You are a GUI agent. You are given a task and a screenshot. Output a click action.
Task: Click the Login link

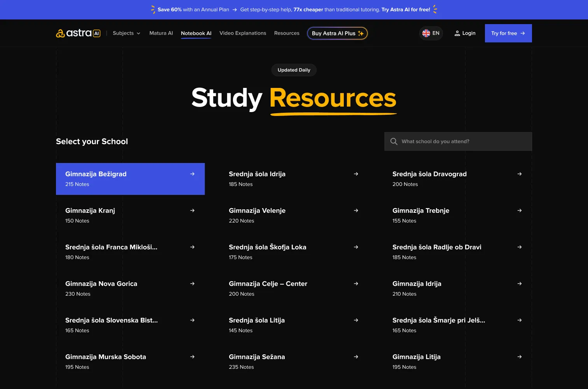[465, 33]
